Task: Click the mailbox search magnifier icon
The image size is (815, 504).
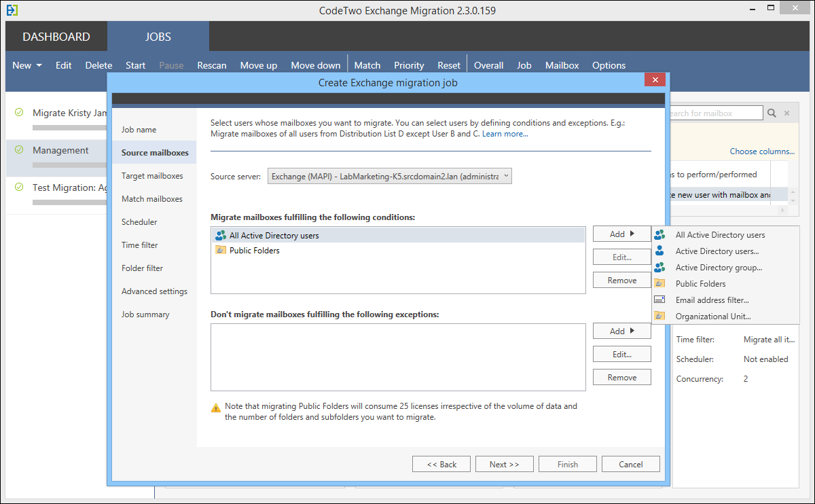Action: (772, 113)
